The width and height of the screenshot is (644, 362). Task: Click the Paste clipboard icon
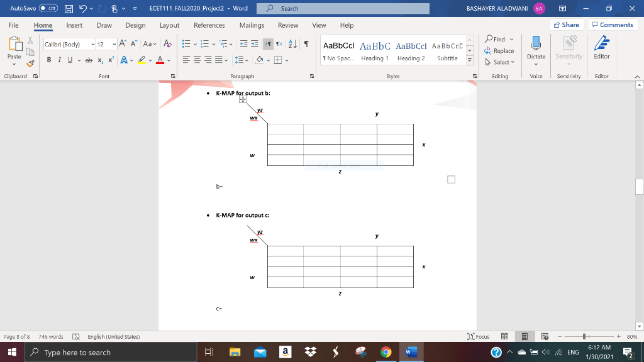14,44
